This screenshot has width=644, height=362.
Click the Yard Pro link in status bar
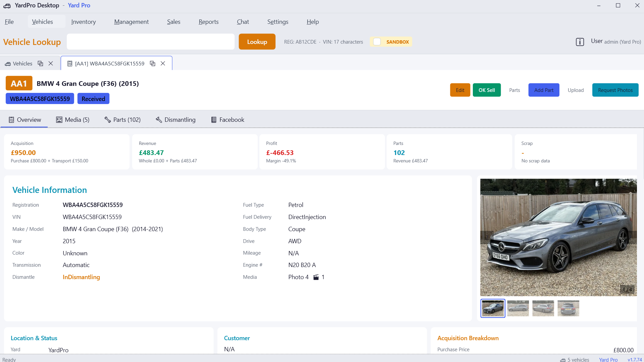[608, 360]
